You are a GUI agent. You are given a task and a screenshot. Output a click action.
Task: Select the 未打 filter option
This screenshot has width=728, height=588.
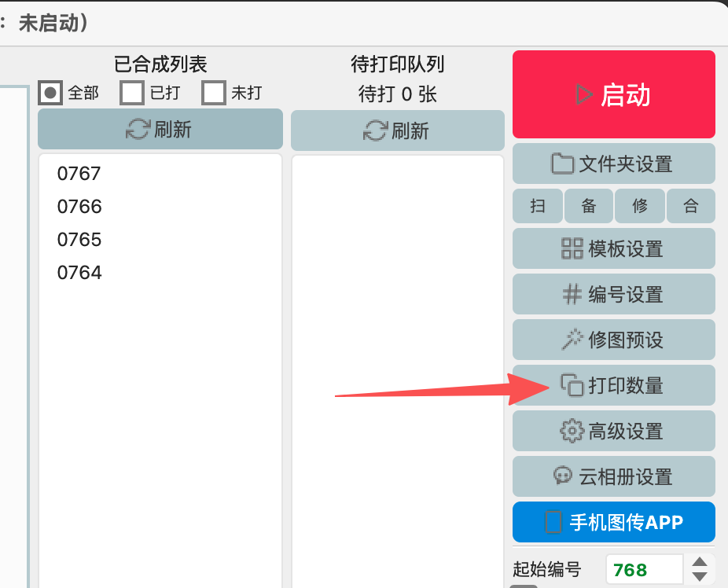213,92
